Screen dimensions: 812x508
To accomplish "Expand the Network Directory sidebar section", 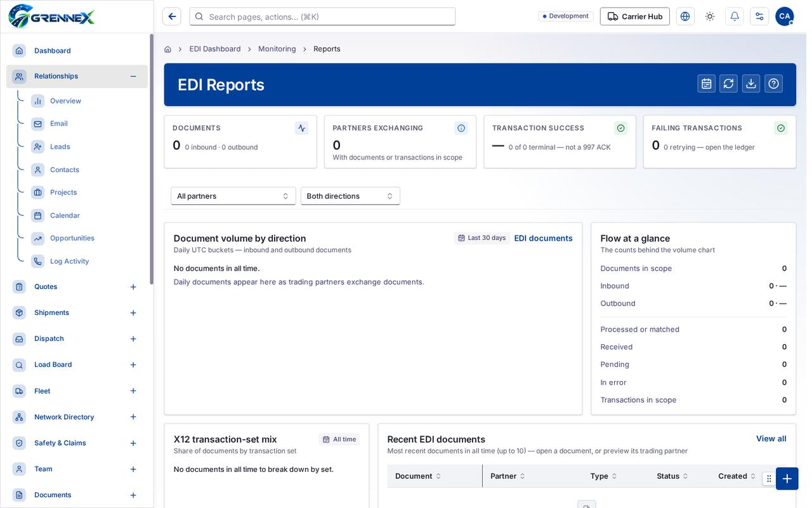I will [x=133, y=417].
